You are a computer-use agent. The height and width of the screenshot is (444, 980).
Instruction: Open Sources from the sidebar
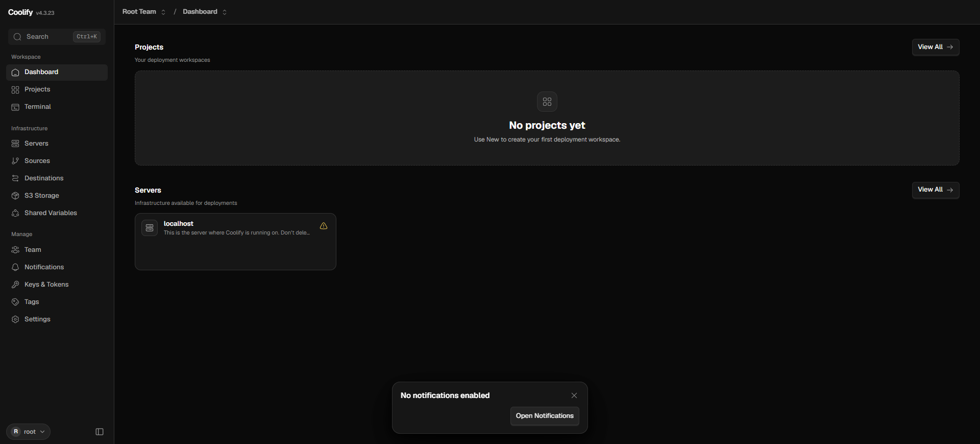(57, 161)
